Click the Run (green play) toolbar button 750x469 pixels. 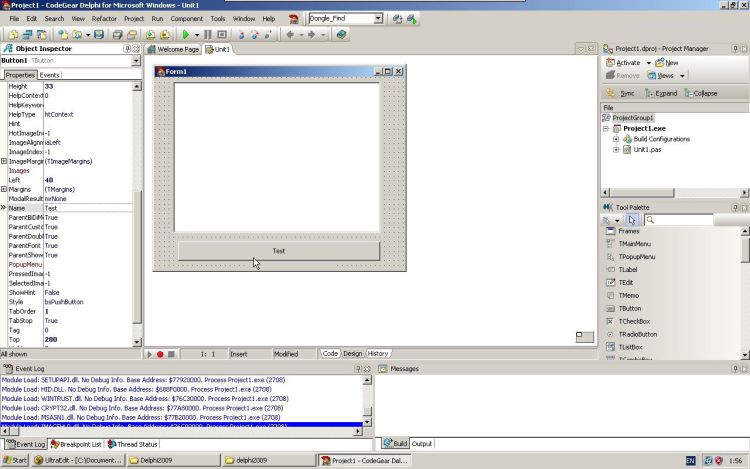pyautogui.click(x=186, y=34)
